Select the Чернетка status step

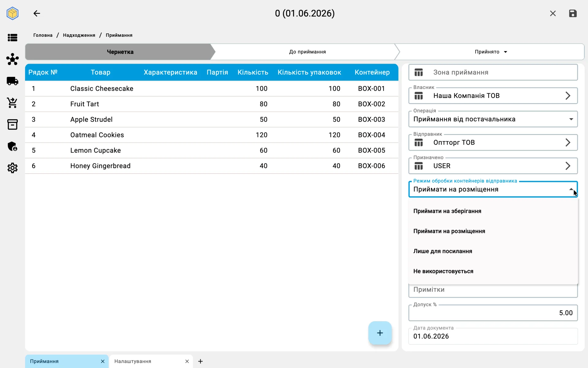tap(120, 52)
